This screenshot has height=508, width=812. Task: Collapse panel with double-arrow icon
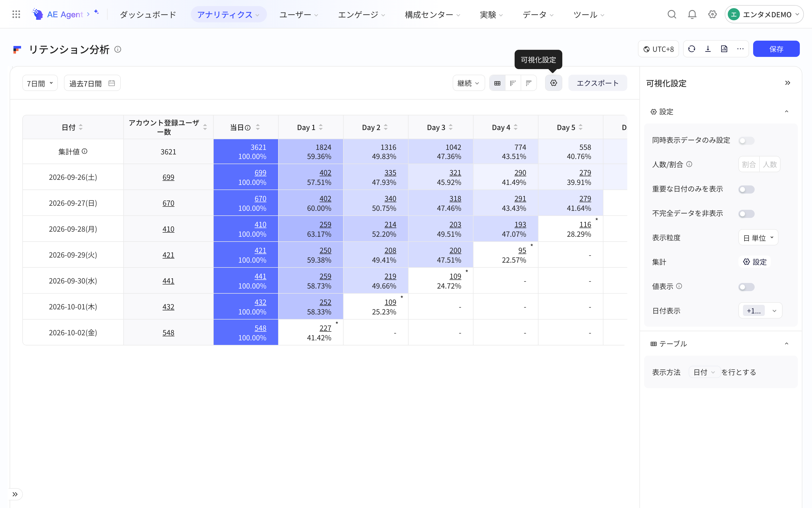[787, 83]
